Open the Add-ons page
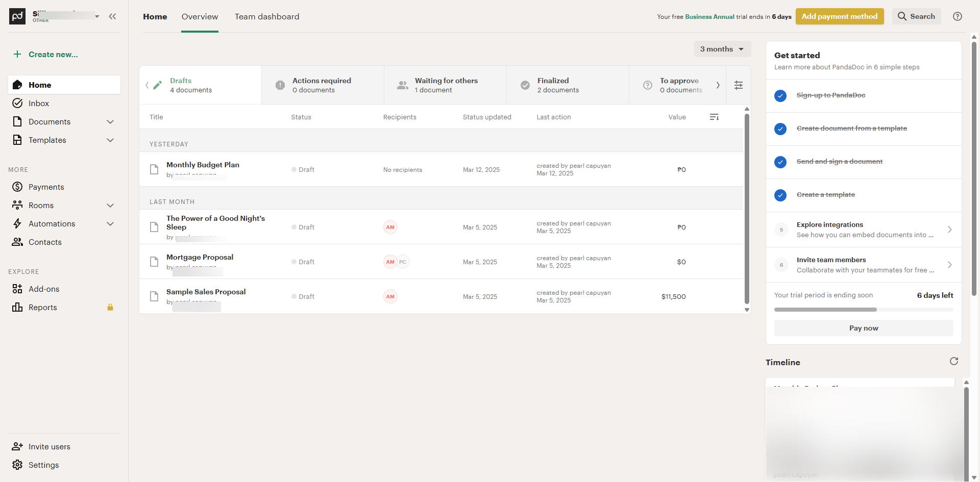 [44, 289]
